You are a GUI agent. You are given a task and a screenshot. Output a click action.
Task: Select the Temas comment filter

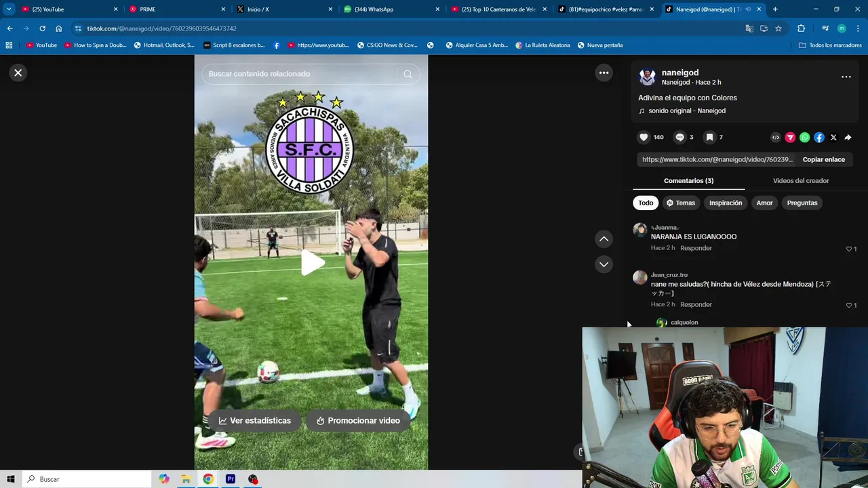pyautogui.click(x=680, y=203)
